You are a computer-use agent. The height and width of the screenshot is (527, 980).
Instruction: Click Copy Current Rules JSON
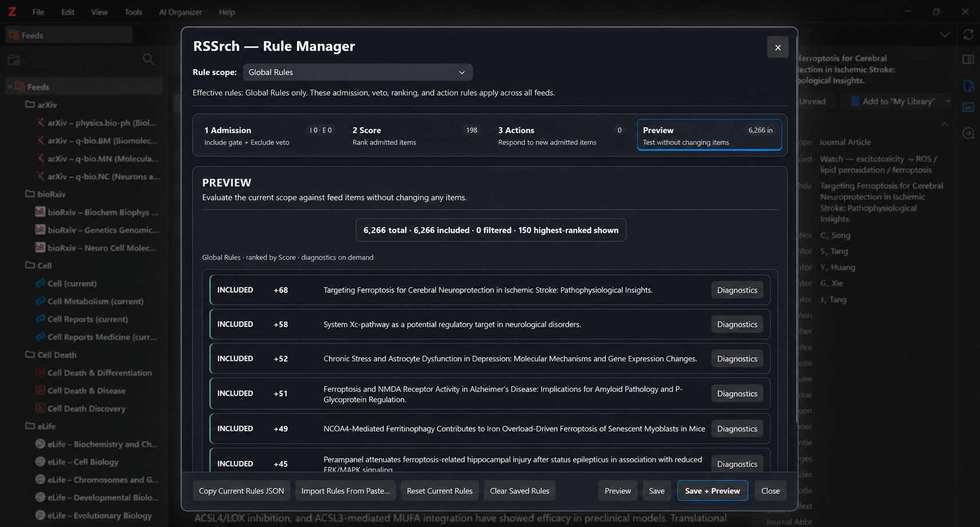(241, 491)
